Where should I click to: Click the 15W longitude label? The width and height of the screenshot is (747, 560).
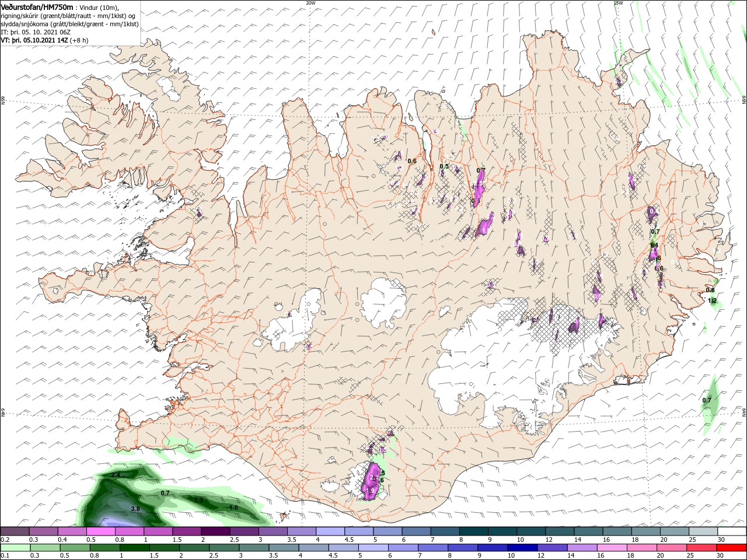618,3
